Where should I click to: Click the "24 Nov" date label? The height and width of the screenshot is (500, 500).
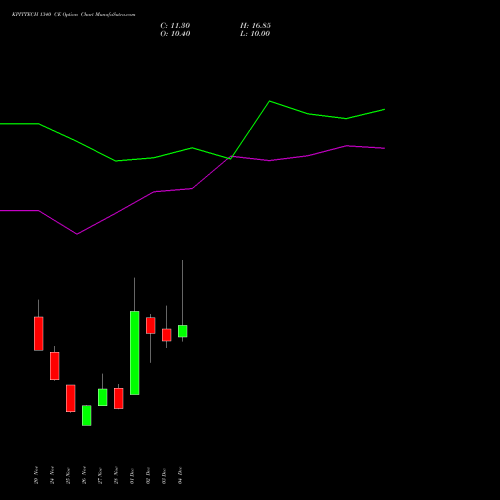(x=52, y=475)
